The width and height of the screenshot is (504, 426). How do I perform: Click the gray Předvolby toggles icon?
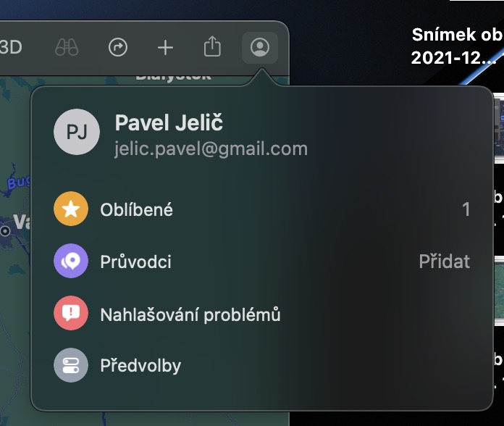click(71, 365)
